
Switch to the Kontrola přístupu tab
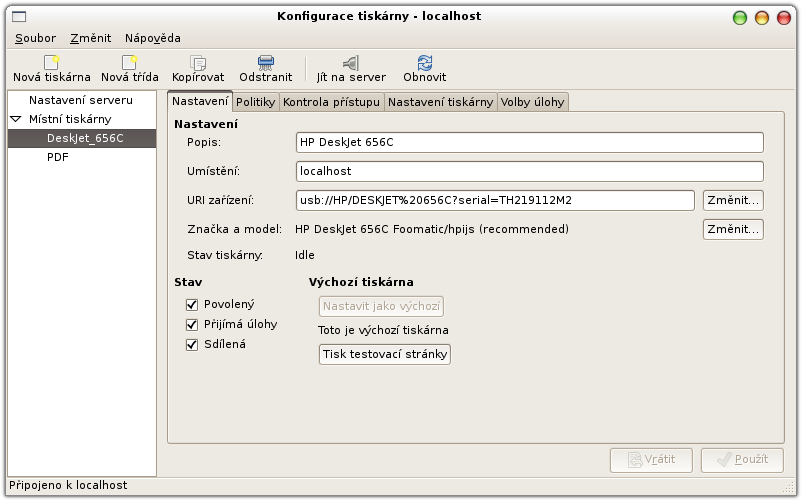click(x=331, y=102)
